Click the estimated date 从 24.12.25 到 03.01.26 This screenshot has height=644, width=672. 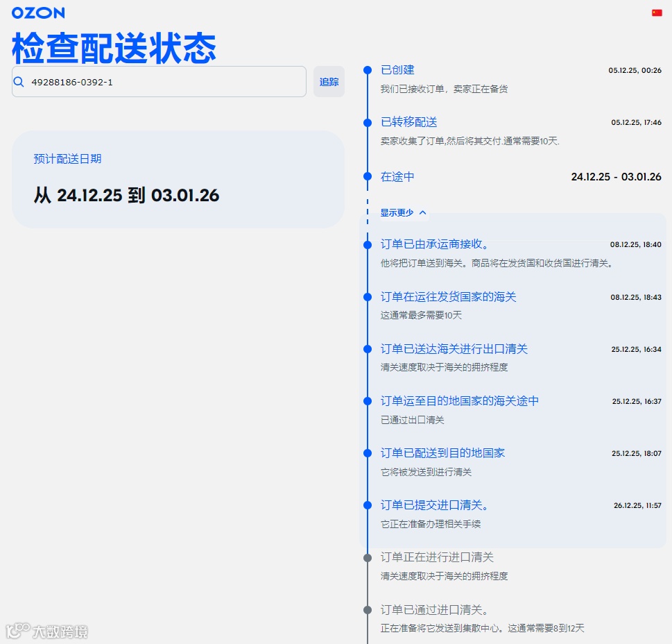[126, 196]
